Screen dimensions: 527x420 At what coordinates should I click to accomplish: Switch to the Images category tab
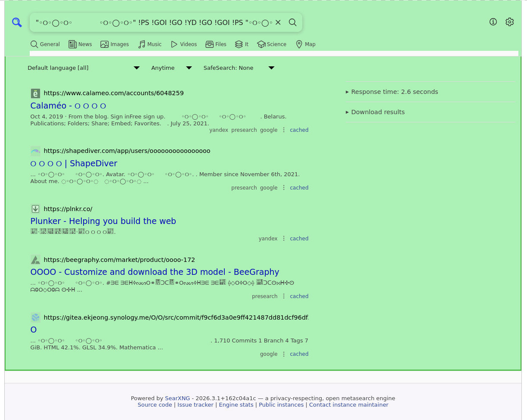click(115, 44)
